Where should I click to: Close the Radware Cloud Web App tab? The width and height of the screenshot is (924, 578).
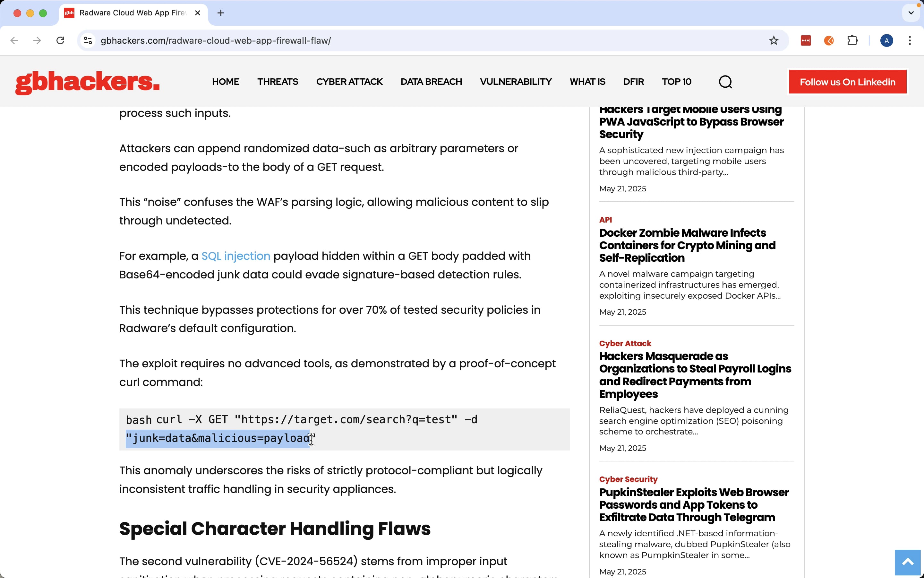(x=197, y=13)
